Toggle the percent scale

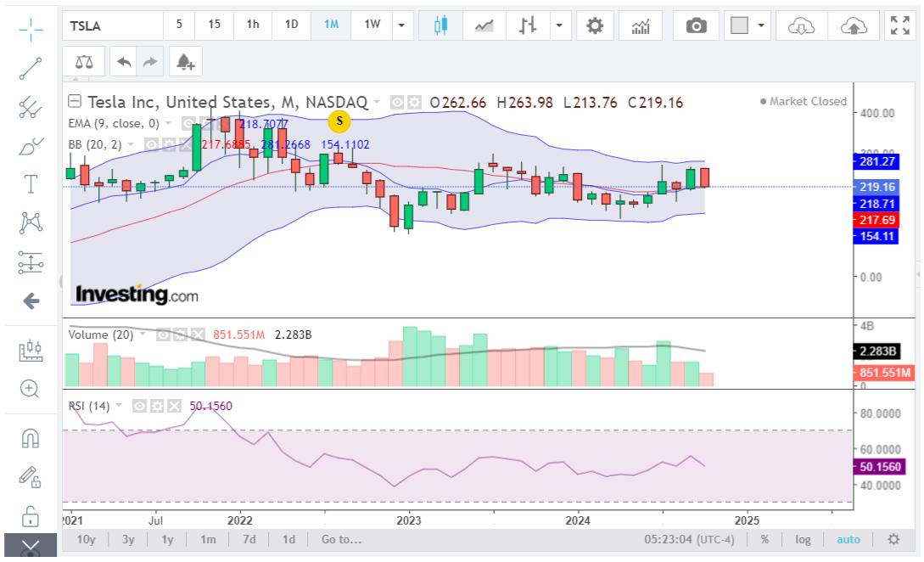(764, 540)
